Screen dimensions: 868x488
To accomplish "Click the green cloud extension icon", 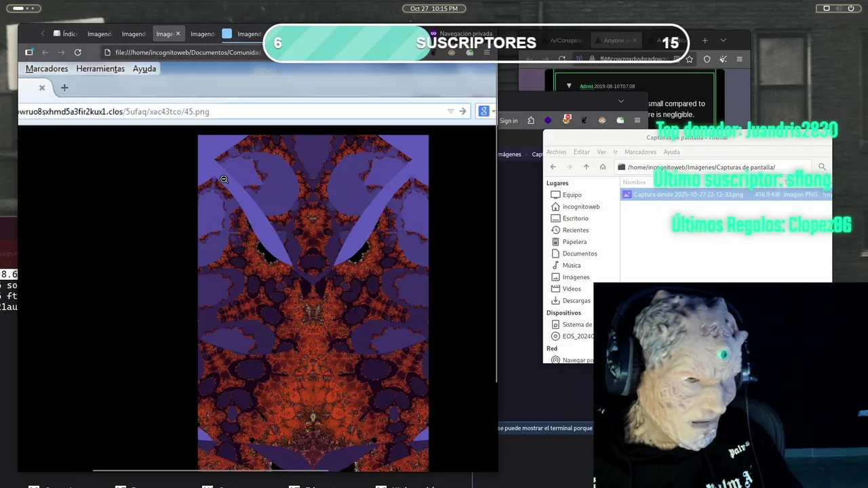I will point(620,121).
